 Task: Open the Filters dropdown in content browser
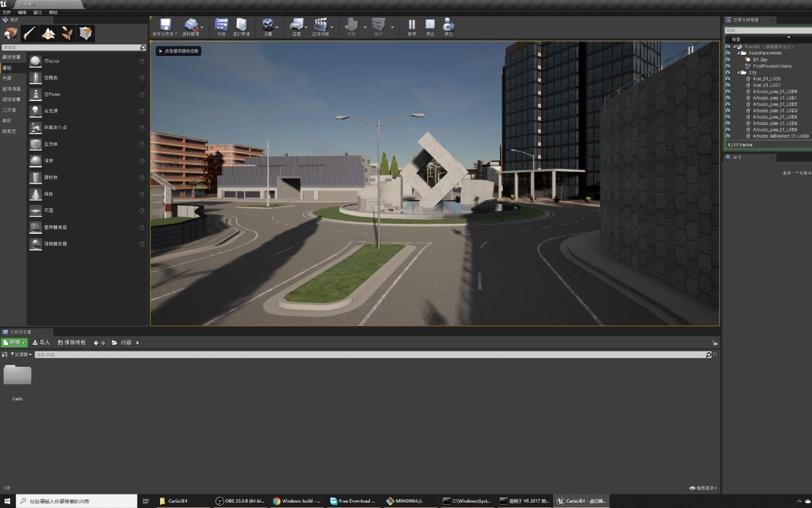point(21,355)
